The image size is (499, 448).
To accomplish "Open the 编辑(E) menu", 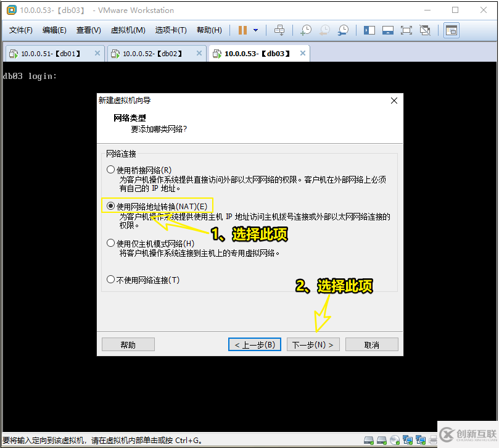I will click(x=54, y=30).
